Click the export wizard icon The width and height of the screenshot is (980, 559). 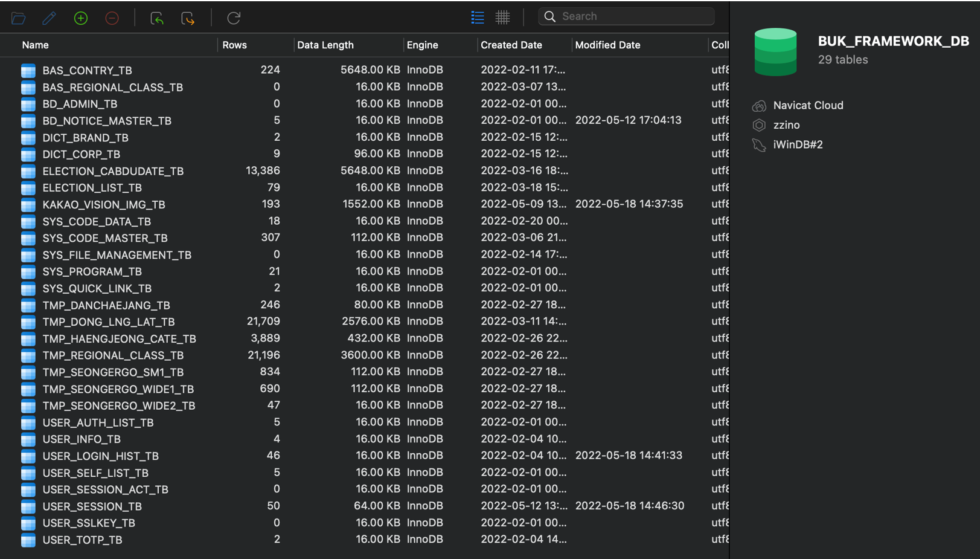coord(188,18)
